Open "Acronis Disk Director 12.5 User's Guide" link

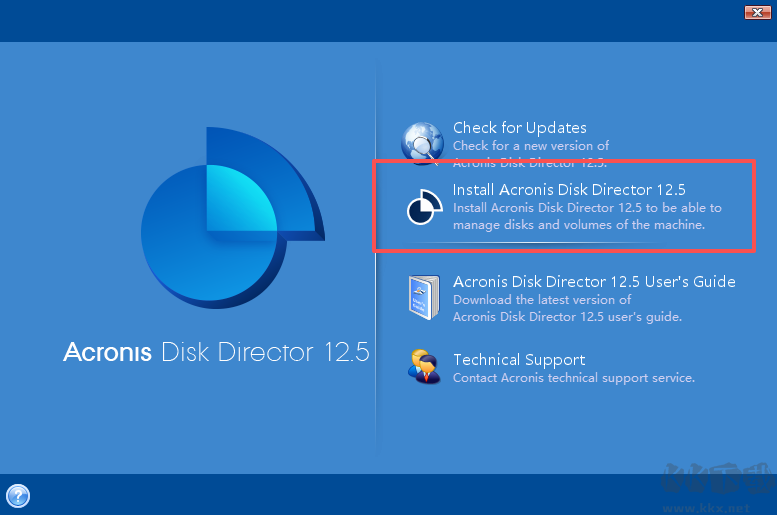[594, 282]
